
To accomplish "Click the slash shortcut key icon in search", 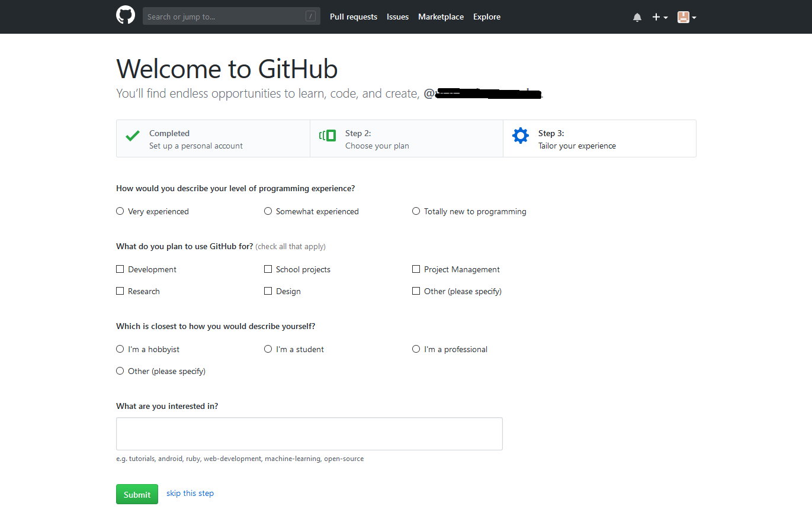I will [x=311, y=16].
